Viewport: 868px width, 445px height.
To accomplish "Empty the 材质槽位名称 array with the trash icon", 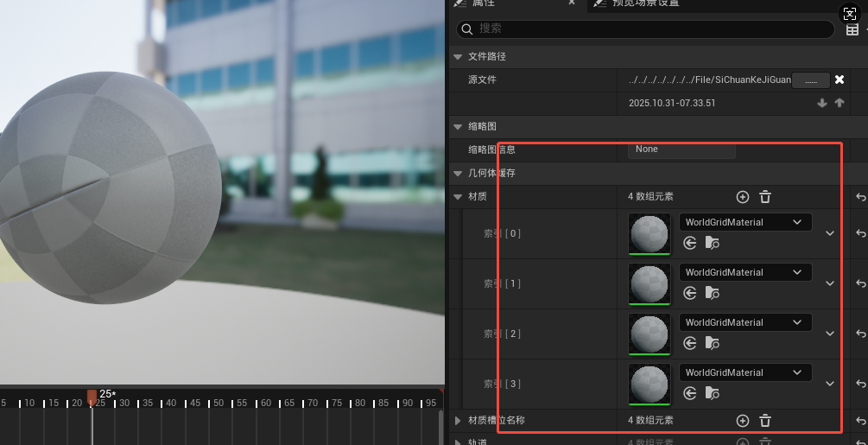I will [x=765, y=421].
